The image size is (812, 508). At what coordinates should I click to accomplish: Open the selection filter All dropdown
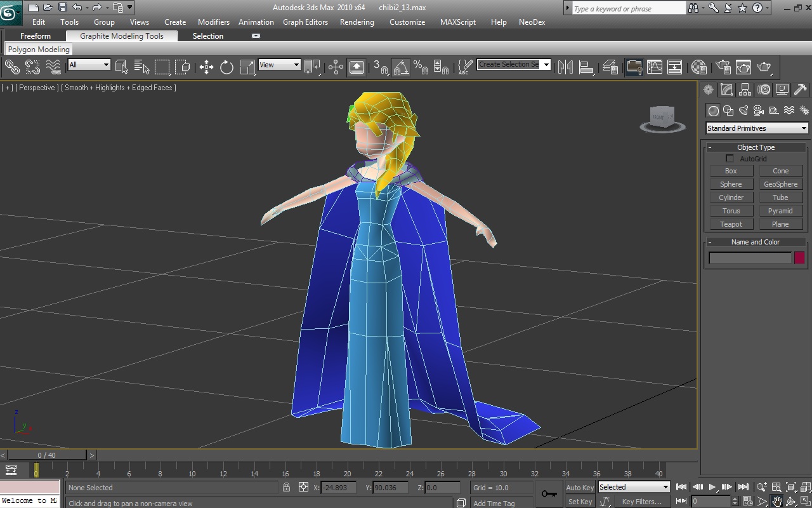tap(89, 65)
